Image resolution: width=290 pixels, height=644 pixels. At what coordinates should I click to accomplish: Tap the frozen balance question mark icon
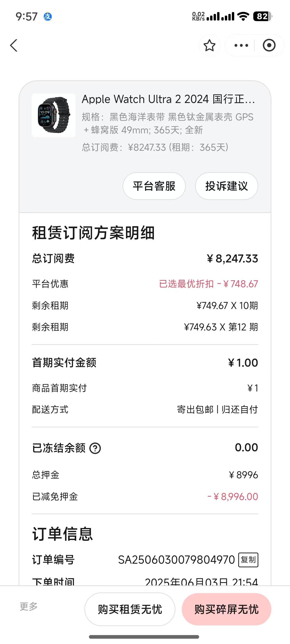(x=95, y=448)
